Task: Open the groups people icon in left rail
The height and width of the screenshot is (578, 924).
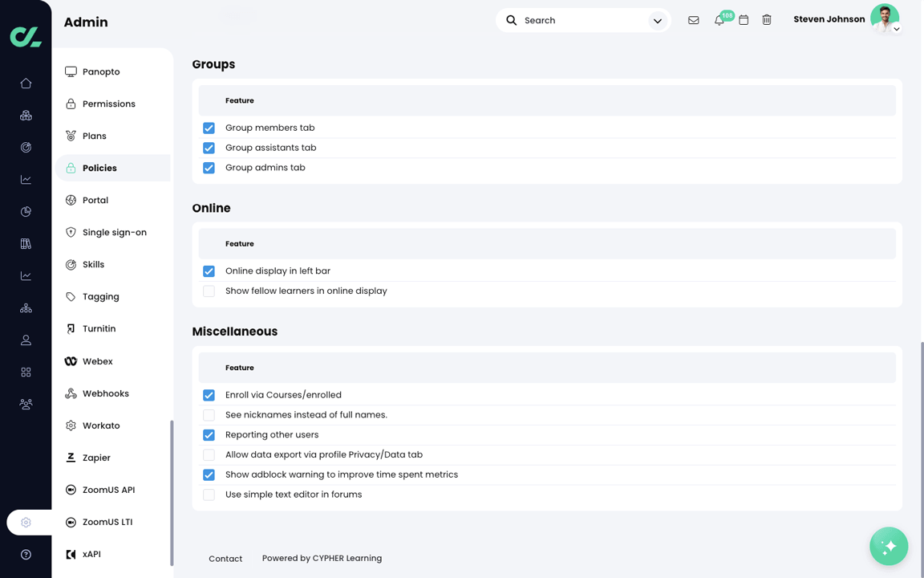Action: click(26, 405)
